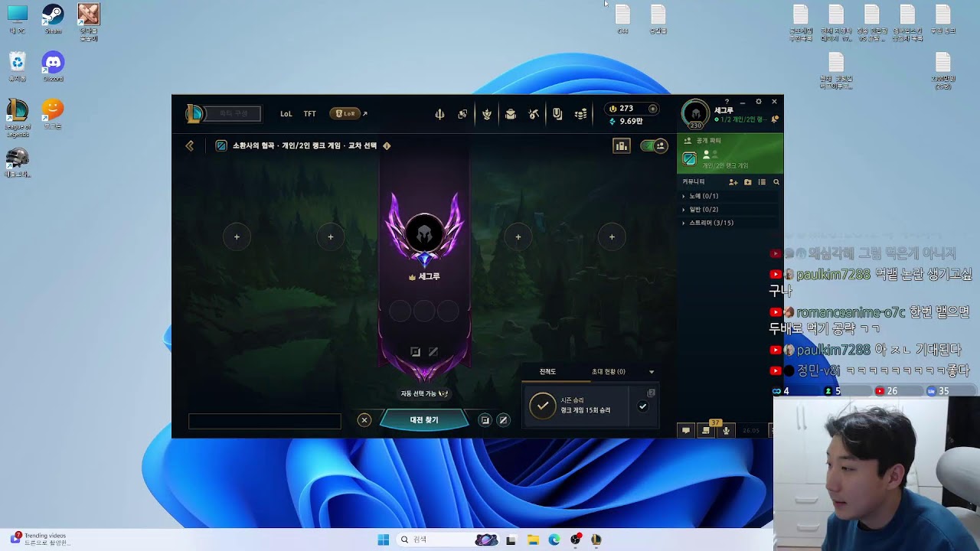Open File Explorer from the taskbar
Image resolution: width=980 pixels, height=551 pixels.
coord(533,540)
